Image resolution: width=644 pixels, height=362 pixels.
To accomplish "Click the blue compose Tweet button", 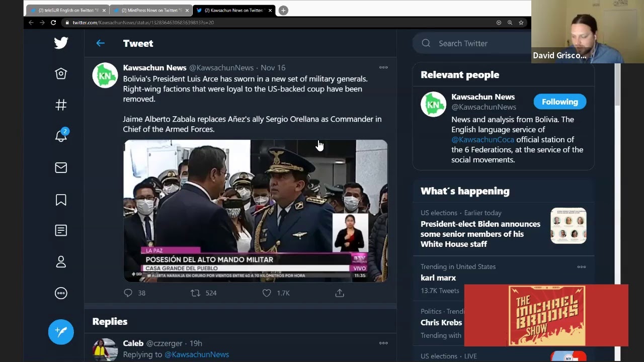I will pyautogui.click(x=61, y=332).
